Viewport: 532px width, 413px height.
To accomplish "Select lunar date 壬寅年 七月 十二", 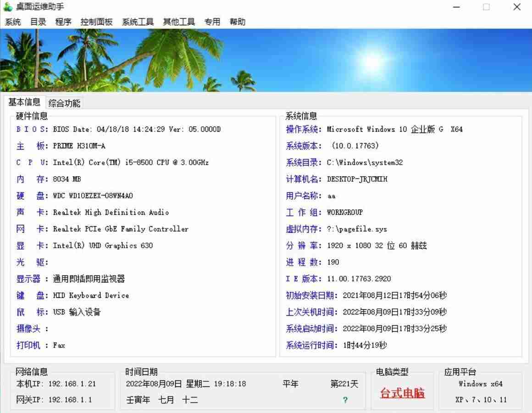I will click(162, 400).
